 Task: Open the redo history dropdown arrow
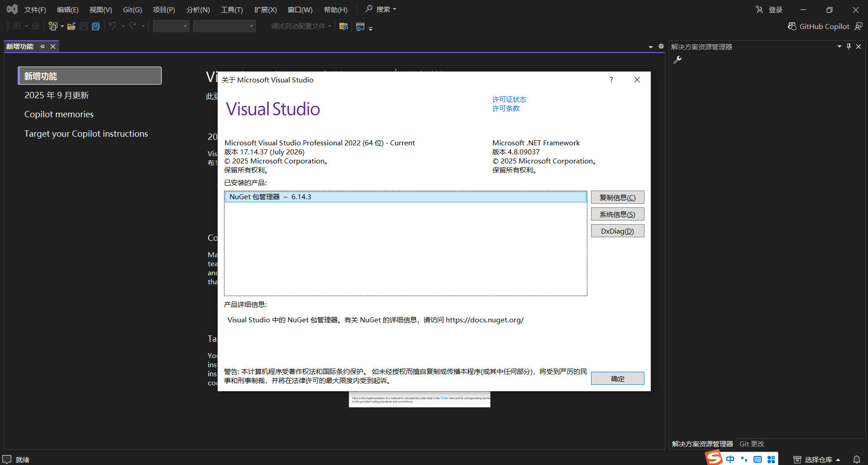(143, 26)
